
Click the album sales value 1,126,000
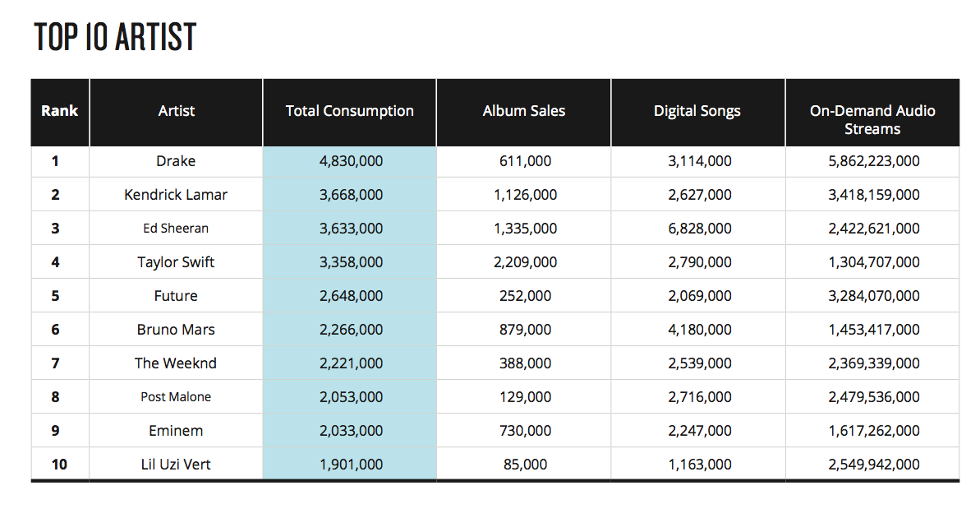tap(525, 195)
